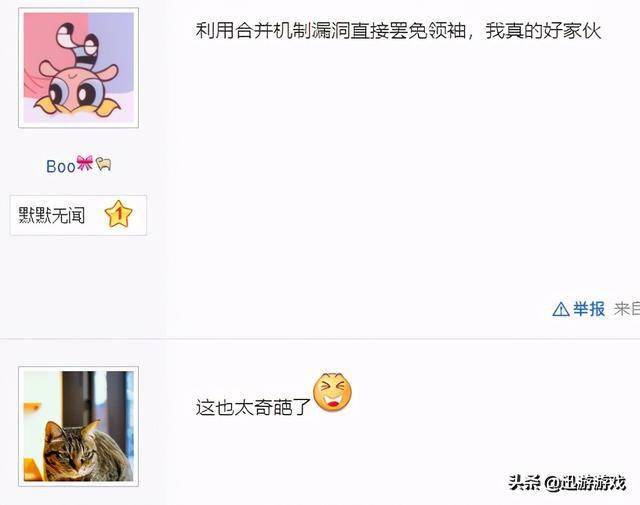Click the gold star level 1 badge icon
640x505 pixels.
[119, 214]
